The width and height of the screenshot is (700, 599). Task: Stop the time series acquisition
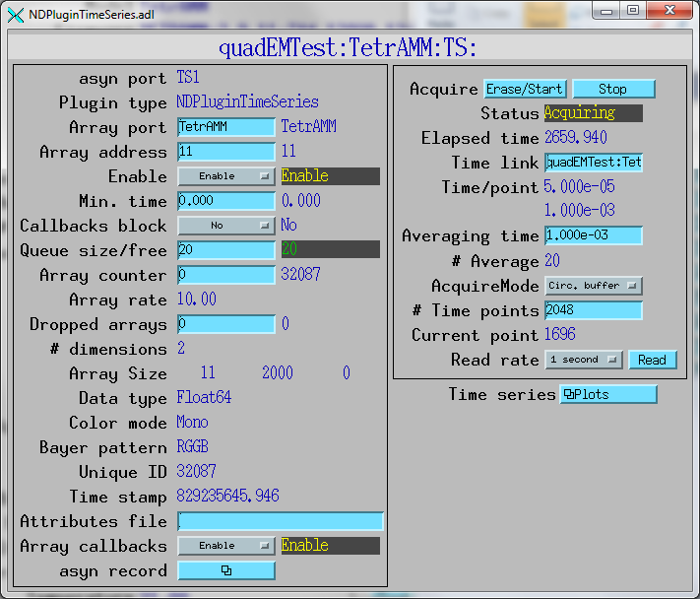[x=613, y=89]
